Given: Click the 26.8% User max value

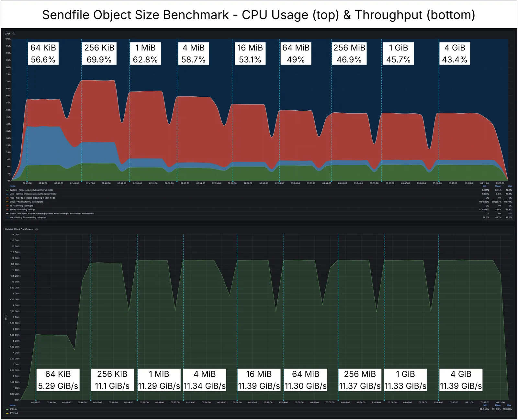Looking at the screenshot, I should click(x=509, y=194).
